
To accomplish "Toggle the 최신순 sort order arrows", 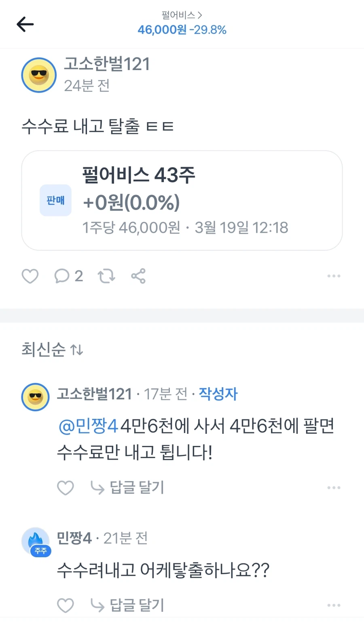I will 78,350.
